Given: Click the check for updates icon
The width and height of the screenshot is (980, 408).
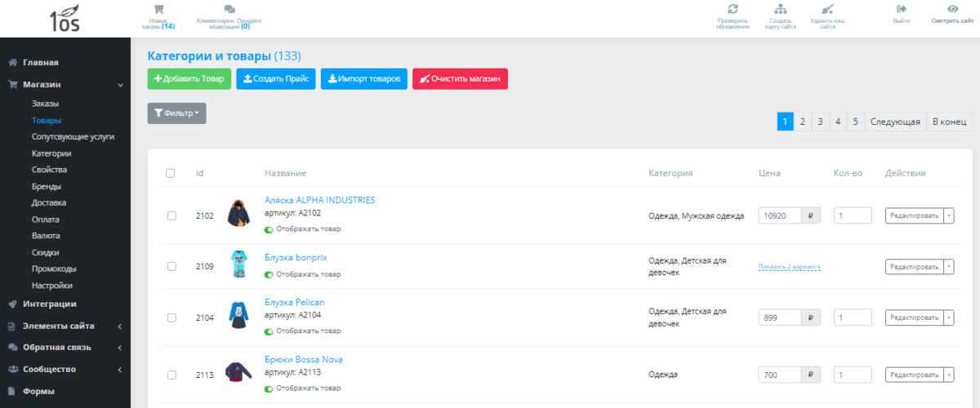Looking at the screenshot, I should point(733,9).
